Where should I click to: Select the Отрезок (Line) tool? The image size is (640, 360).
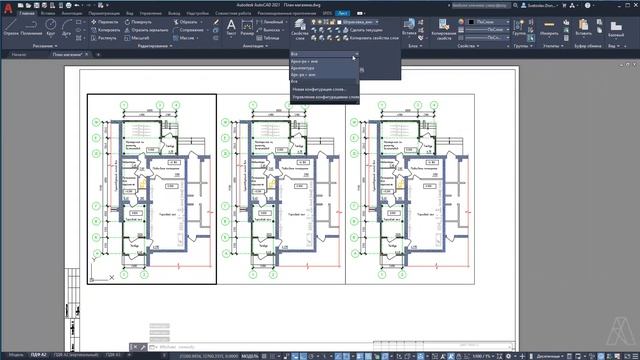(11, 27)
